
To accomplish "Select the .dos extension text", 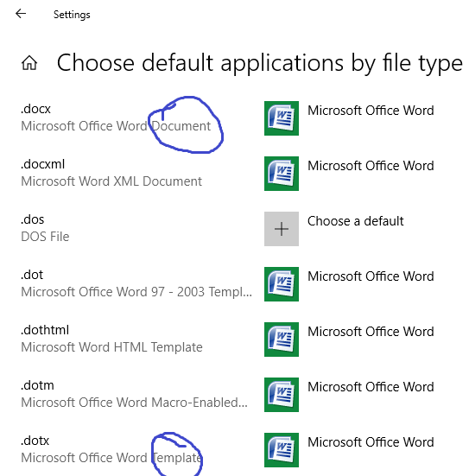I will [33, 219].
